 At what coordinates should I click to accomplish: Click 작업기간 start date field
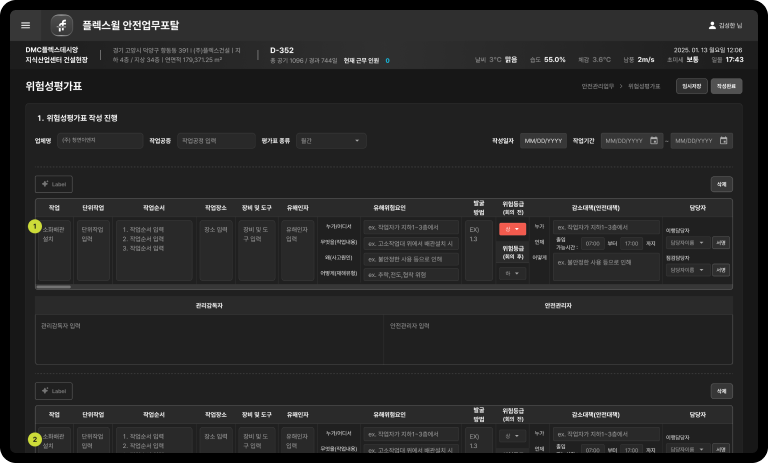pos(632,141)
